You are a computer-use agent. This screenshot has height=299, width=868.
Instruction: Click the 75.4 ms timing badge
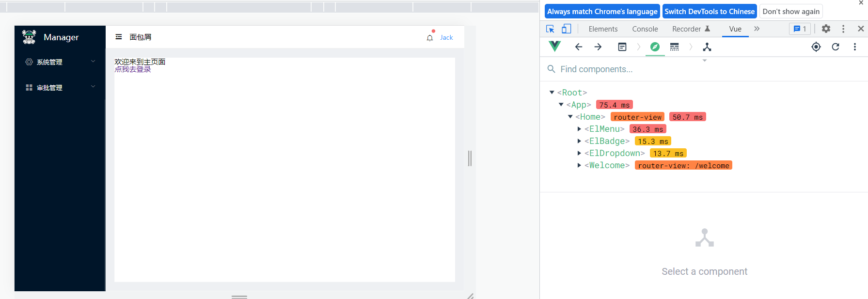[x=615, y=105]
